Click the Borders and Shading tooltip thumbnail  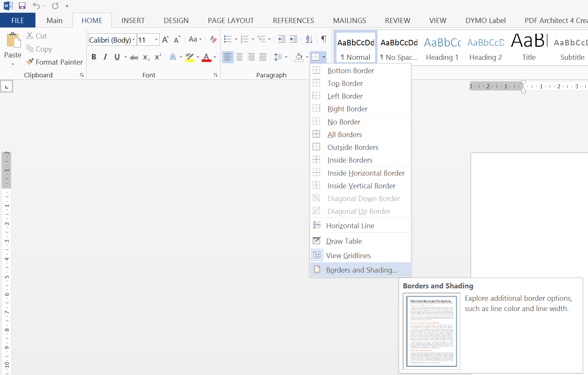coord(431,331)
